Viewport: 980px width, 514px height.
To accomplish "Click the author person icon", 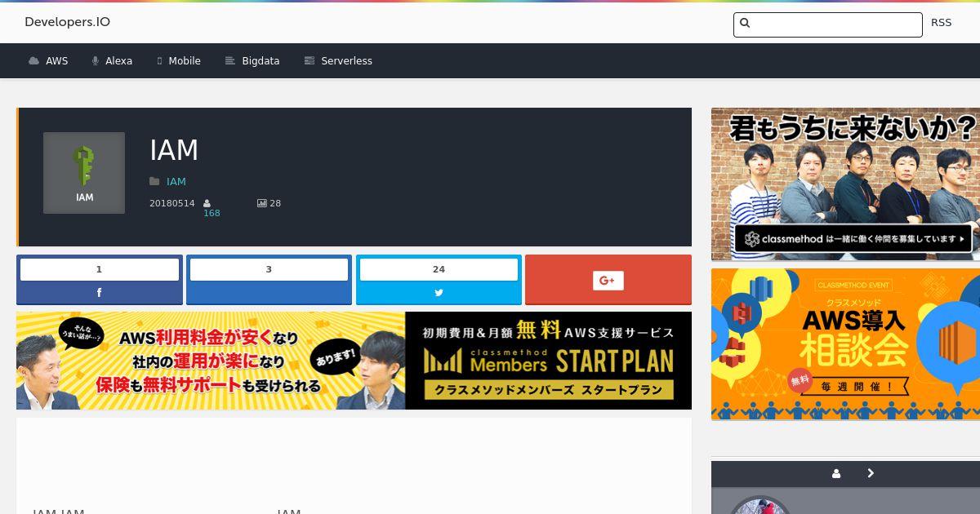I will (x=207, y=203).
